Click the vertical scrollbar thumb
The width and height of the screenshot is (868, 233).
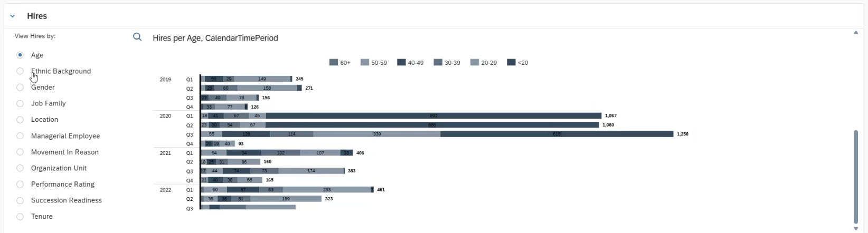pyautogui.click(x=856, y=177)
